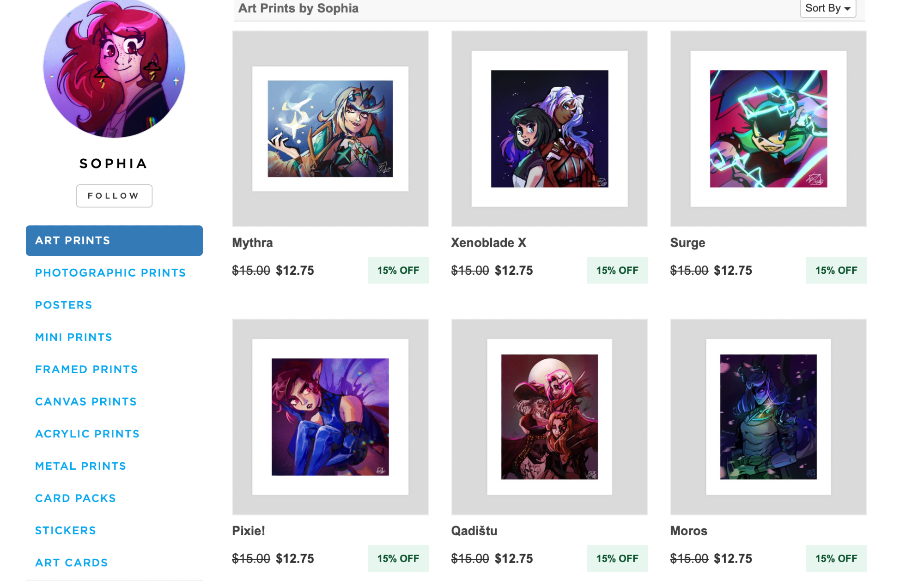Go to Photographic Prints category
Screen dimensions: 924x587
click(110, 273)
